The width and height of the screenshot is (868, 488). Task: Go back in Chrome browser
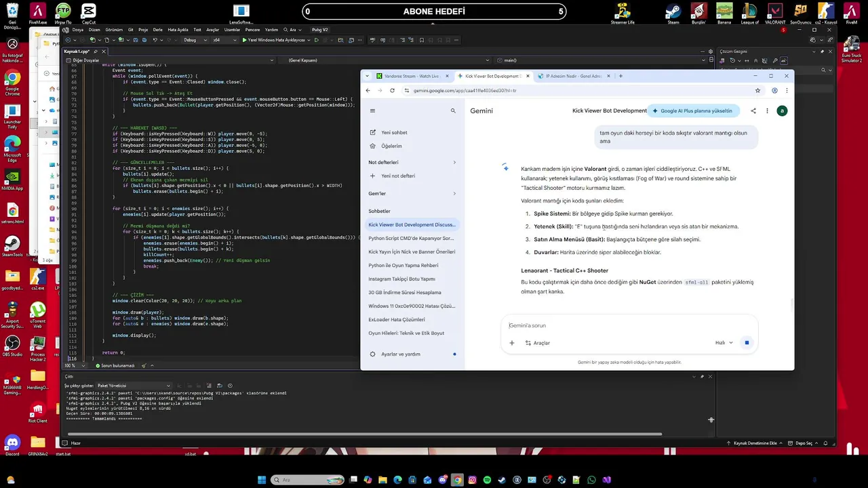[x=368, y=90]
